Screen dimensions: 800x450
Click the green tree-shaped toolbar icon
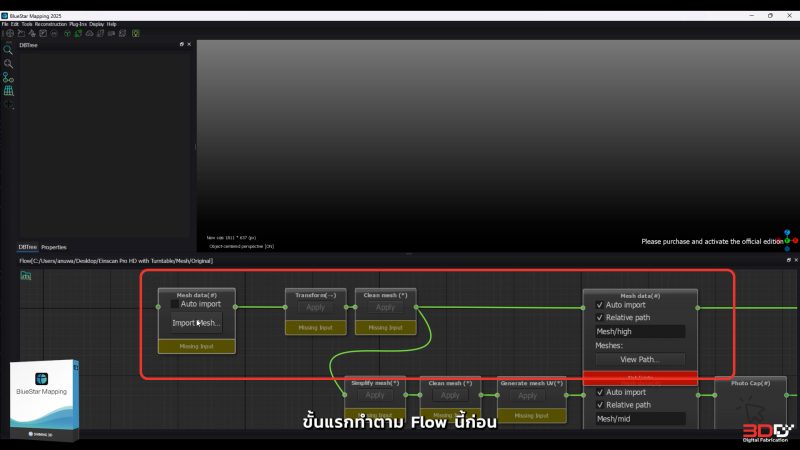[x=67, y=33]
